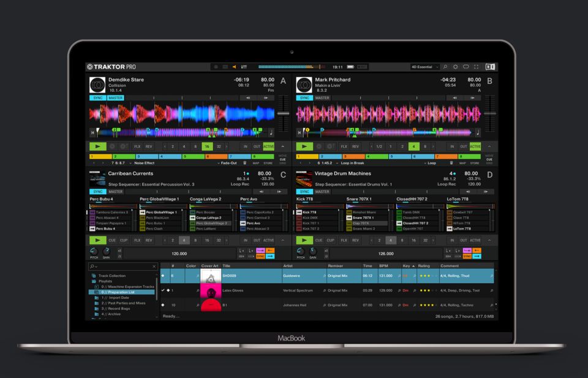Open preferences with the gear icon
Viewport: 588px width, 378px height.
[x=455, y=66]
